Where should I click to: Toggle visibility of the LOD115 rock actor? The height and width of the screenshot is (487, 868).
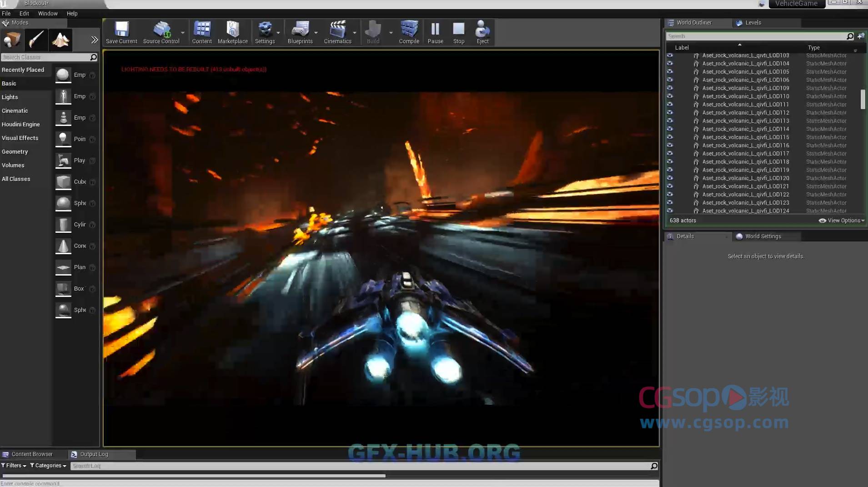(x=670, y=137)
